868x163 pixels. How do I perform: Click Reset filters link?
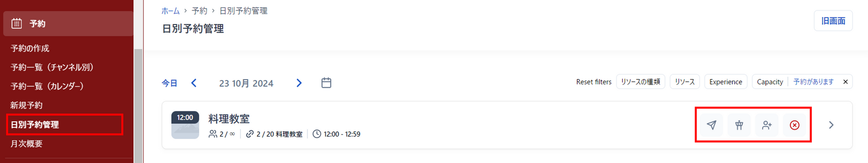(x=594, y=82)
